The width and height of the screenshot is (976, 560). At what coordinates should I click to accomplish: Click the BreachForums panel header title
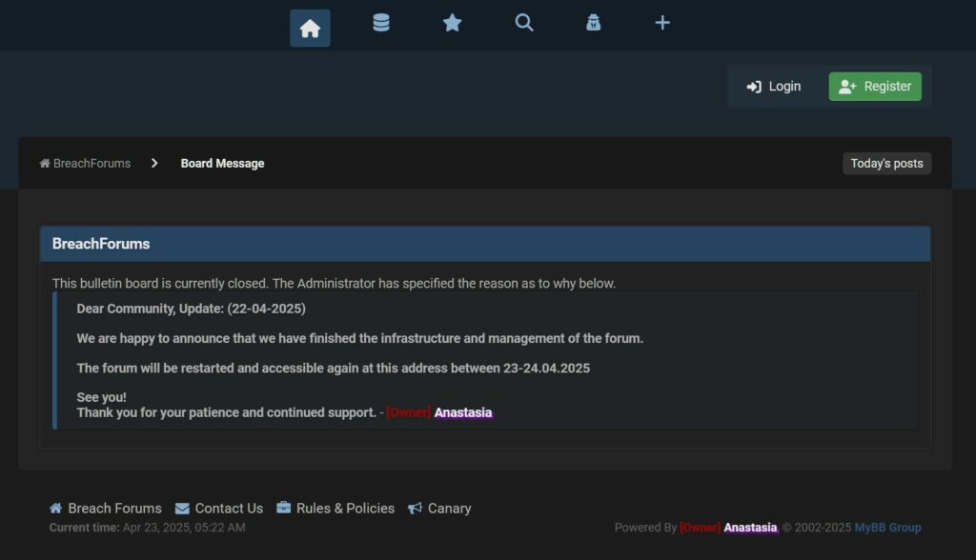[x=101, y=244]
